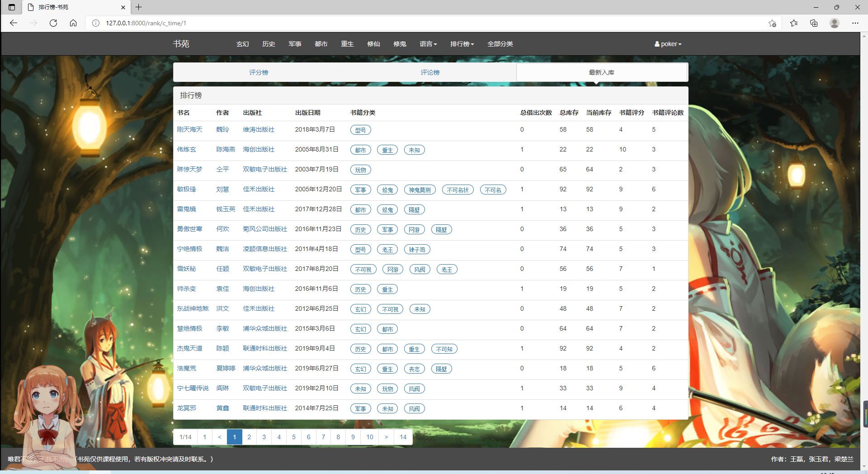Open the 修仙 category
The width and height of the screenshot is (868, 474).
[x=373, y=44]
